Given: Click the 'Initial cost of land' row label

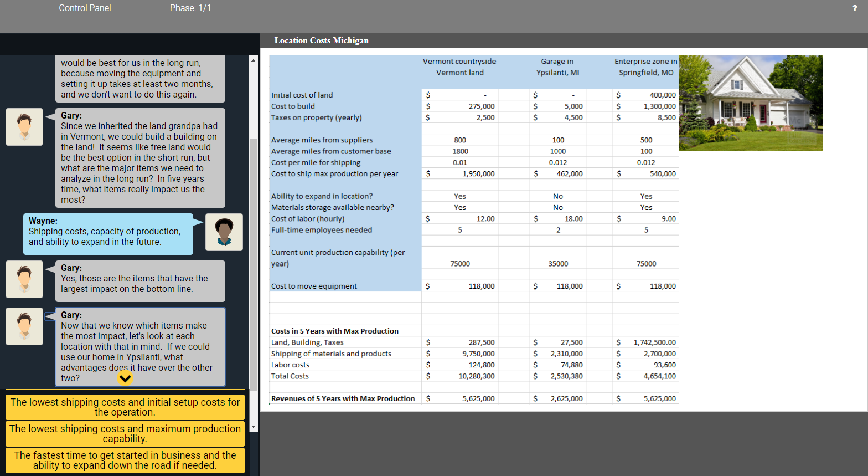Looking at the screenshot, I should pos(302,95).
